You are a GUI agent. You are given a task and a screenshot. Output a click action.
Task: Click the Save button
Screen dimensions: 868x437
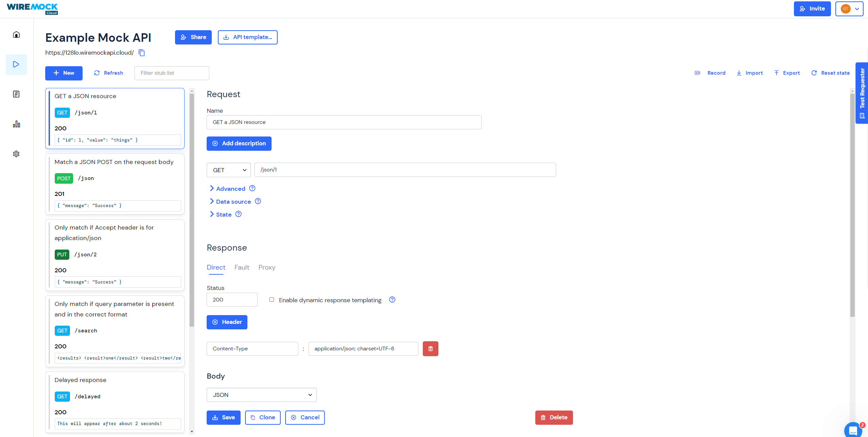(x=223, y=418)
